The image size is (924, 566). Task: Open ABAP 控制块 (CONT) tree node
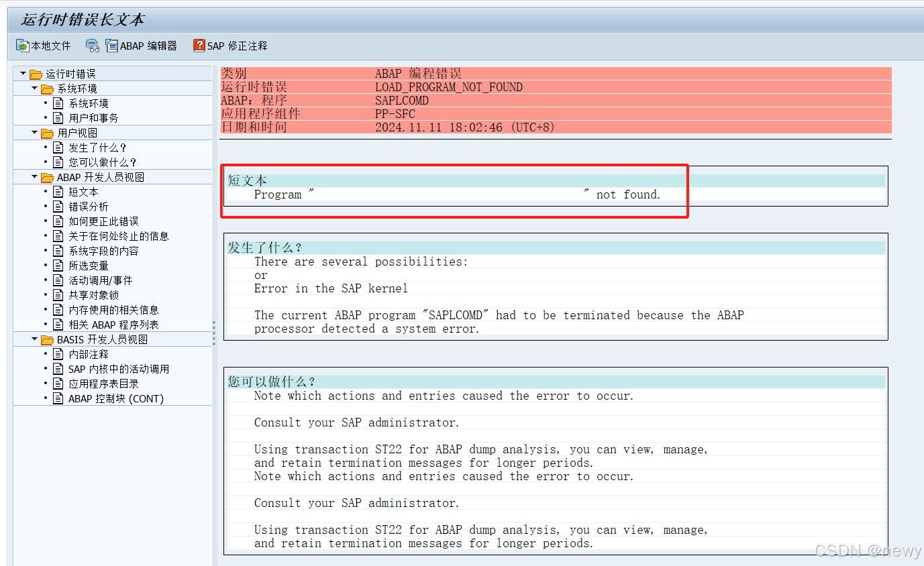(x=116, y=398)
